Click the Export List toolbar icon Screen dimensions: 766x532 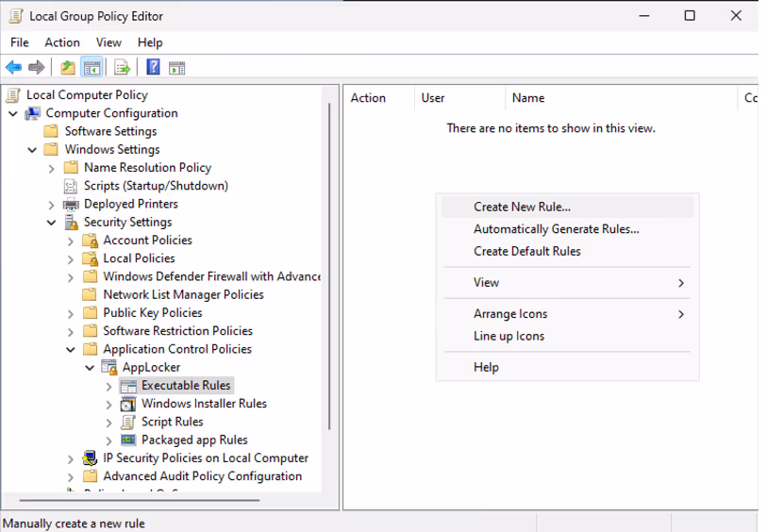pos(122,67)
